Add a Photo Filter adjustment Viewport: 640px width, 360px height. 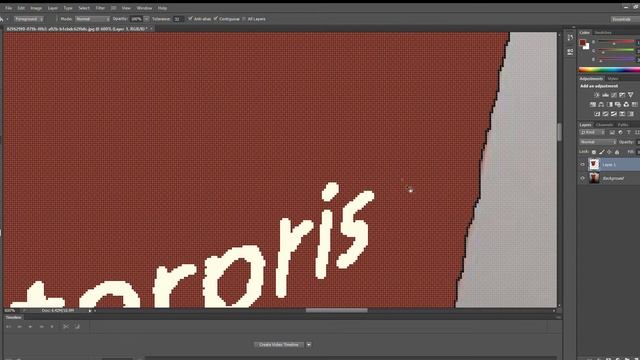tap(618, 104)
